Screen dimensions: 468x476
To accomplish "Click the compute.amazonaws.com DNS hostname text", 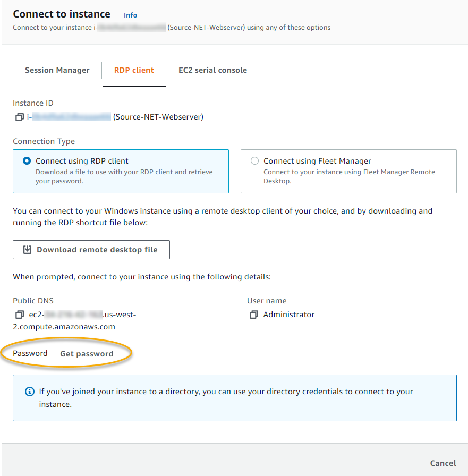I will click(x=64, y=327).
